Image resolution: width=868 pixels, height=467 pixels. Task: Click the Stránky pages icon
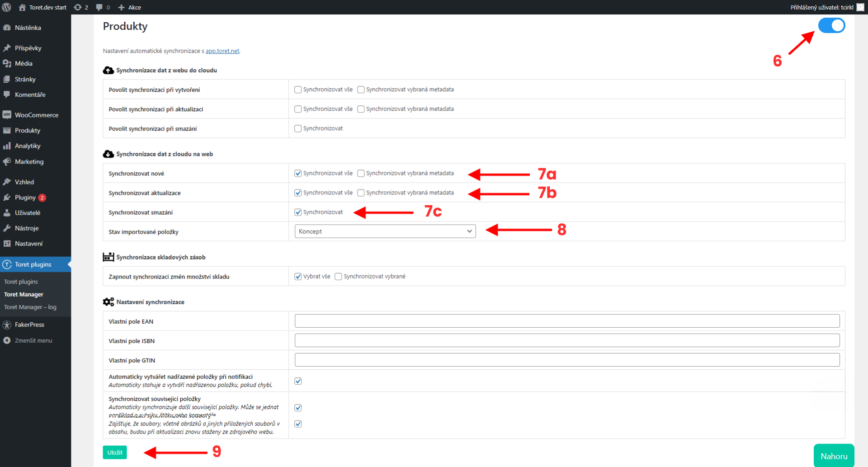(7, 79)
